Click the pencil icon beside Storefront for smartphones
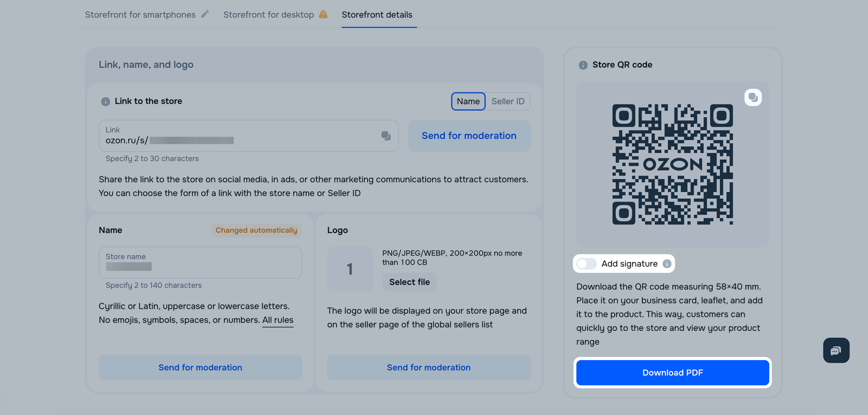 [x=205, y=14]
